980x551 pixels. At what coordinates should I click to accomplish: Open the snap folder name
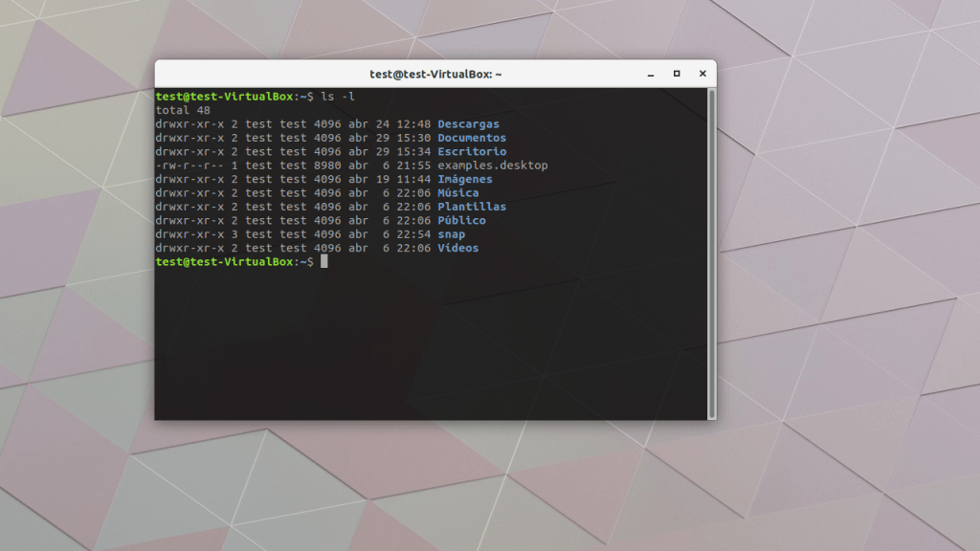451,233
